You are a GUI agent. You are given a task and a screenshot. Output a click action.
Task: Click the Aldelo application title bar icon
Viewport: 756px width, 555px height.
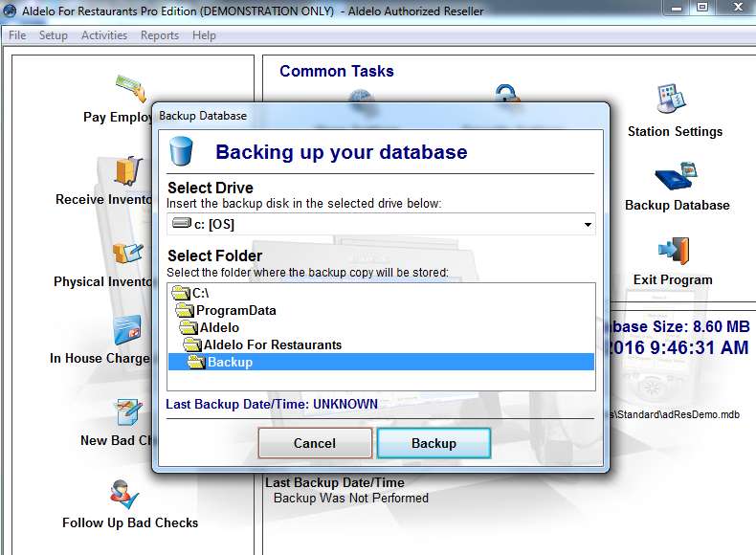10,11
